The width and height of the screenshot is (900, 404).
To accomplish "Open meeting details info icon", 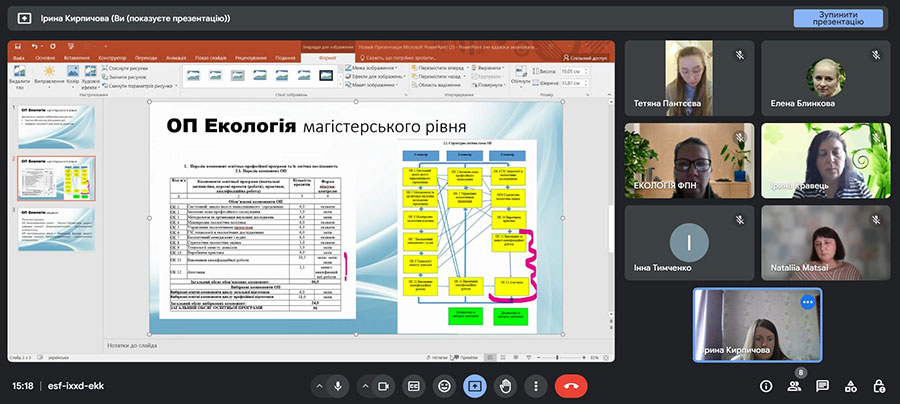I will click(x=766, y=385).
